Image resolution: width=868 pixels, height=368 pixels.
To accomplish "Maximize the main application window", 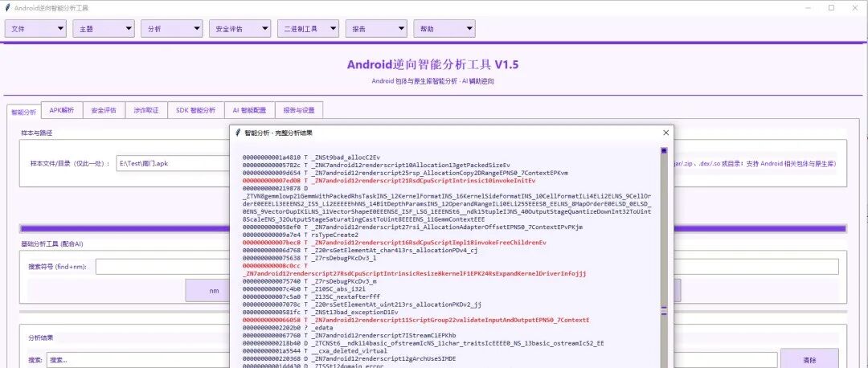I will [x=832, y=8].
